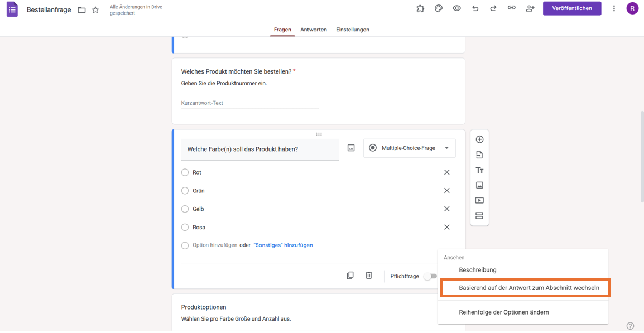This screenshot has width=644, height=333.
Task: Insert a video into the form
Action: [x=479, y=200]
